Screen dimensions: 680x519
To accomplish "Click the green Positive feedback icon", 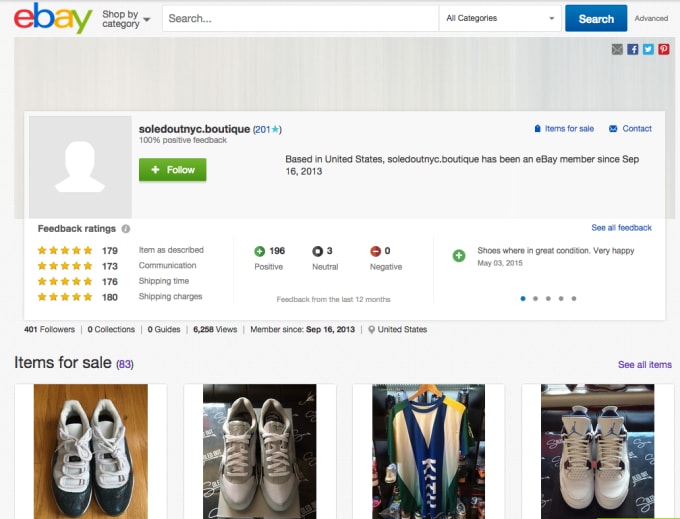I will pyautogui.click(x=259, y=251).
